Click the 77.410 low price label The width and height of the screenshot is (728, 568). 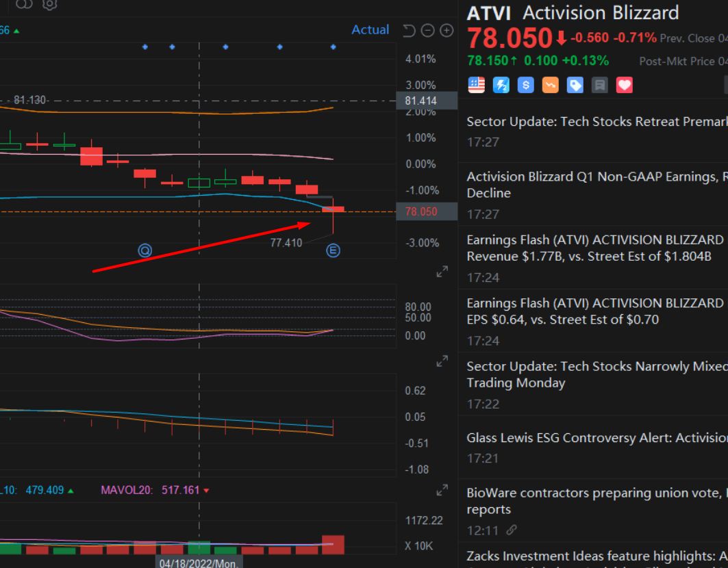286,243
